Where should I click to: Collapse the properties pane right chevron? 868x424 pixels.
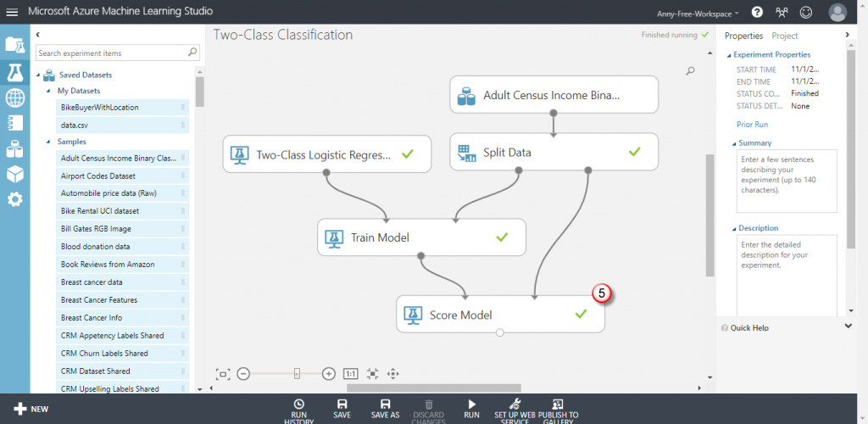847,34
